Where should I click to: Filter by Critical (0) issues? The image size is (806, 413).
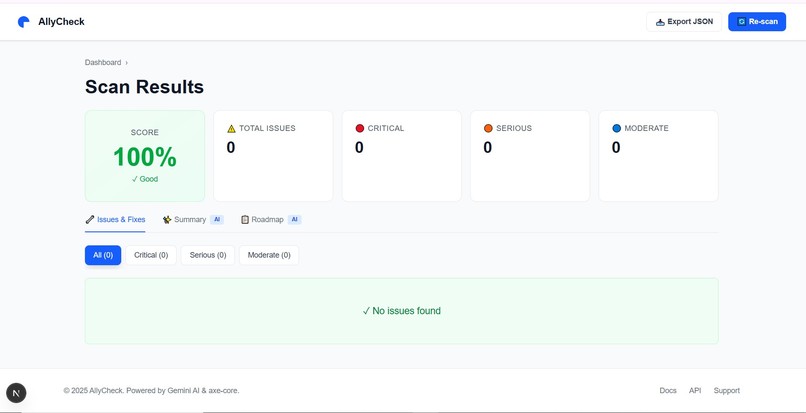click(151, 255)
